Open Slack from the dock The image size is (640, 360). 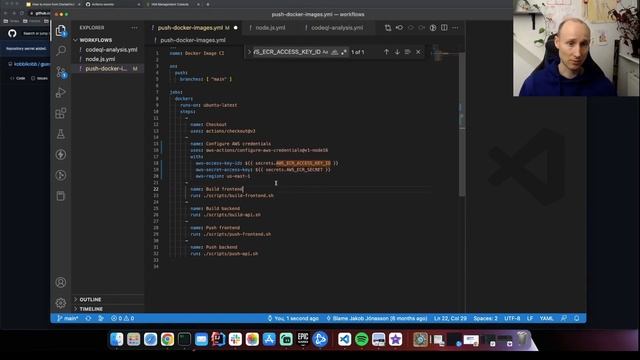(235, 339)
